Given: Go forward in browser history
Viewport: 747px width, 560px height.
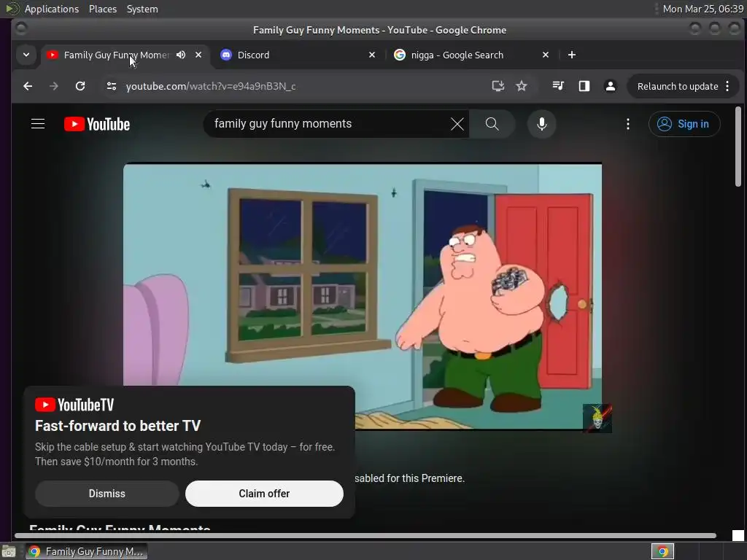Looking at the screenshot, I should 54,86.
